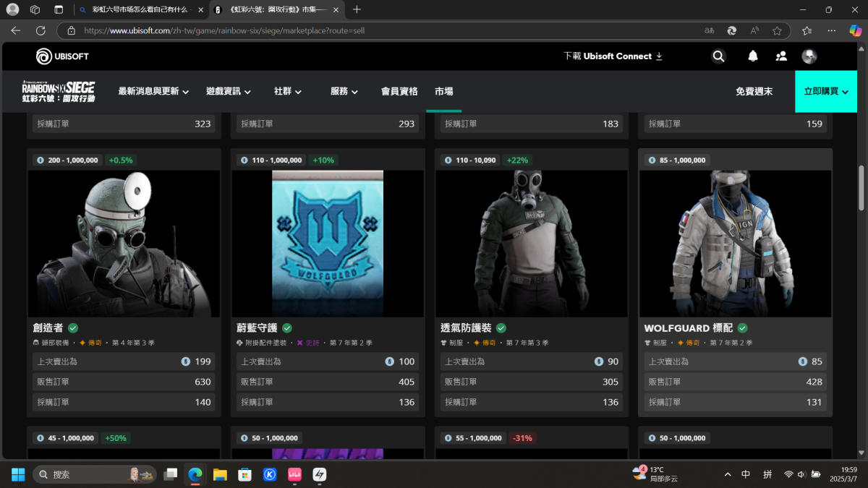Click 販售訂單 630 row for 創造者
868x488 pixels.
click(x=124, y=382)
